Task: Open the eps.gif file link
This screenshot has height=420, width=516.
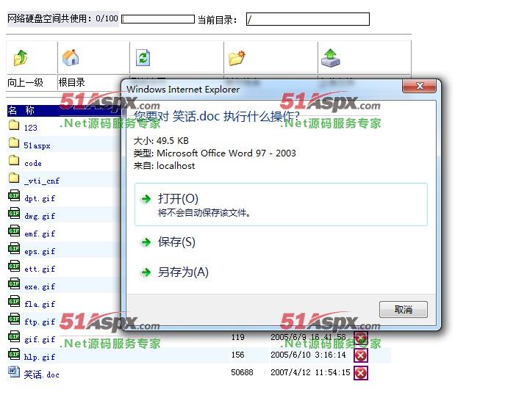Action: pyautogui.click(x=40, y=251)
